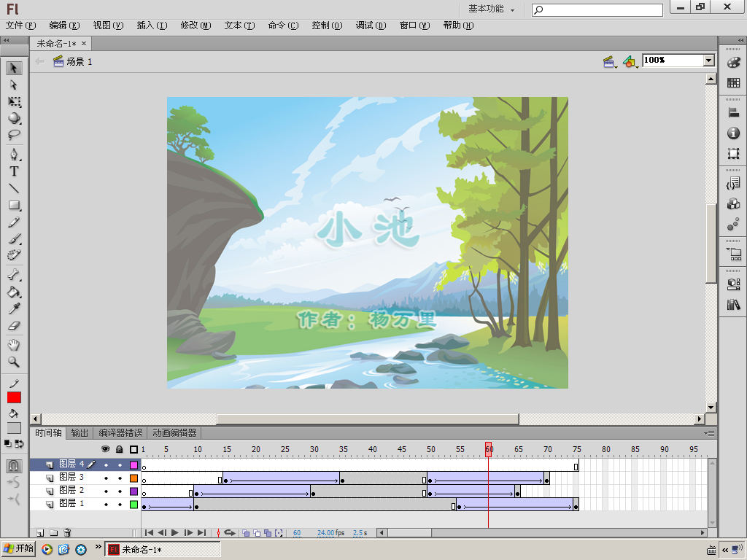The image size is (747, 560).
Task: Toggle outline view for 图层 1 green square
Action: [134, 505]
